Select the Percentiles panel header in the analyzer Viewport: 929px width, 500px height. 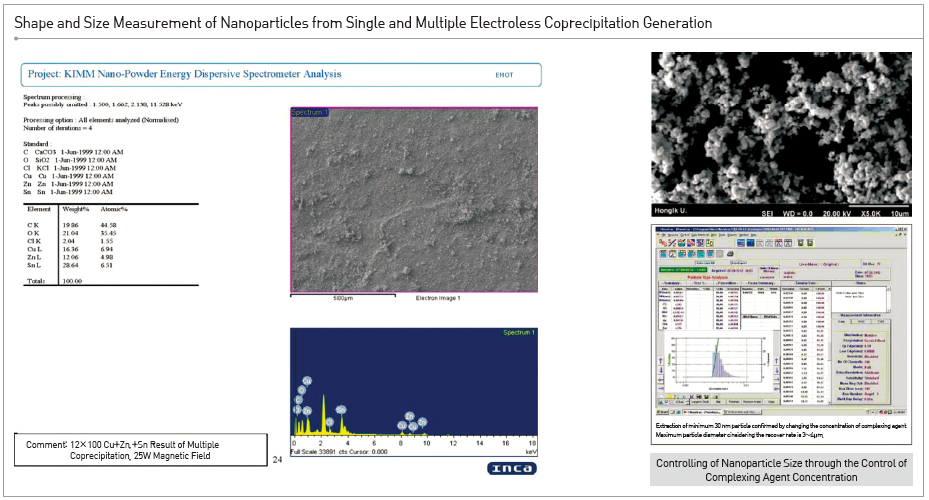(727, 283)
